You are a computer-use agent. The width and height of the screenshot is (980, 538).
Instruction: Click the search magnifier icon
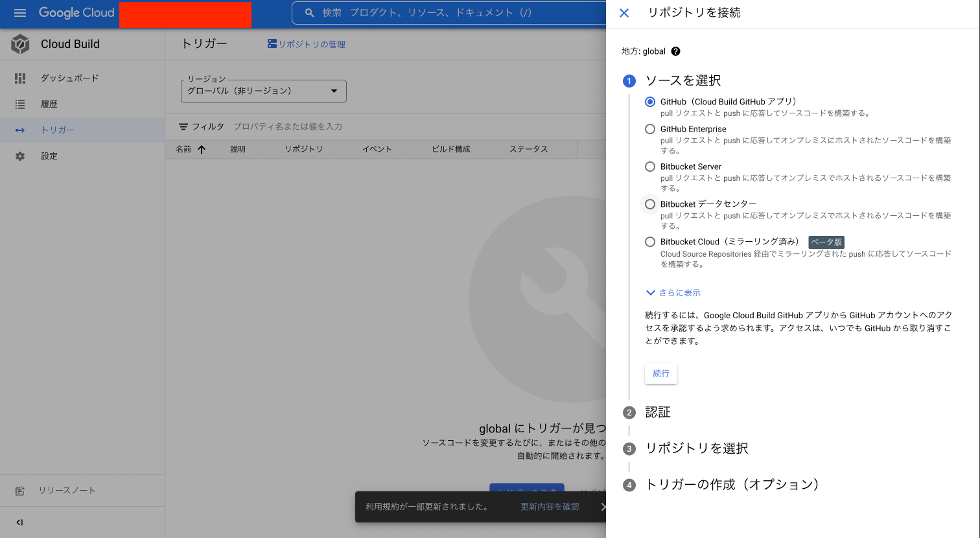coord(309,12)
